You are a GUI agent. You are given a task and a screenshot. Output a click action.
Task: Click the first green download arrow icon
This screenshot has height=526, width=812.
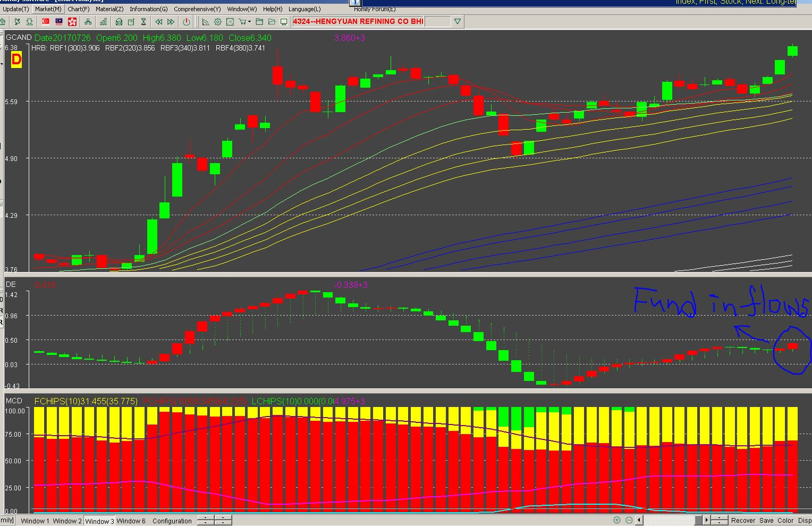click(17, 22)
